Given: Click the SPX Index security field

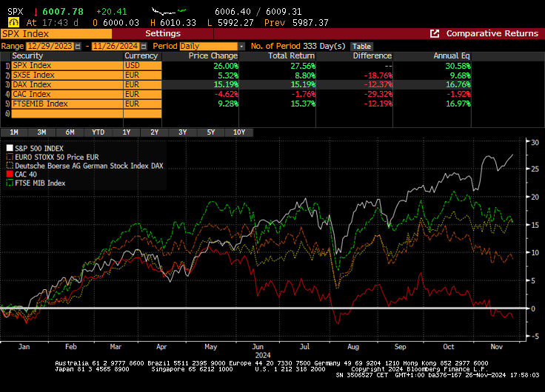Looking at the screenshot, I should pos(67,66).
